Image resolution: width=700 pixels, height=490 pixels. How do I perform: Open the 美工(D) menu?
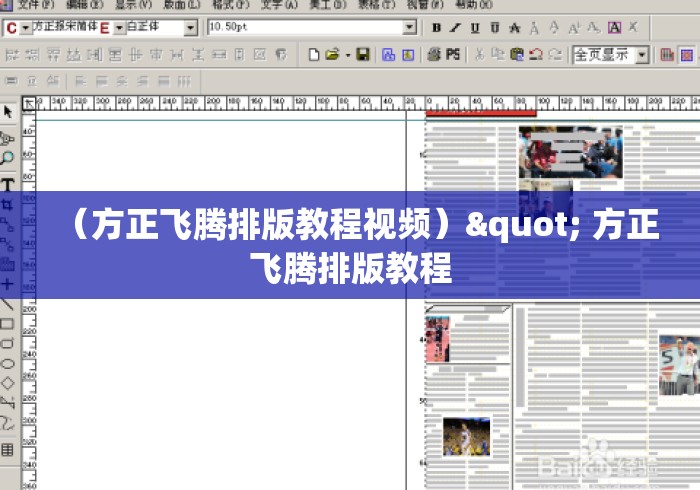click(x=328, y=4)
